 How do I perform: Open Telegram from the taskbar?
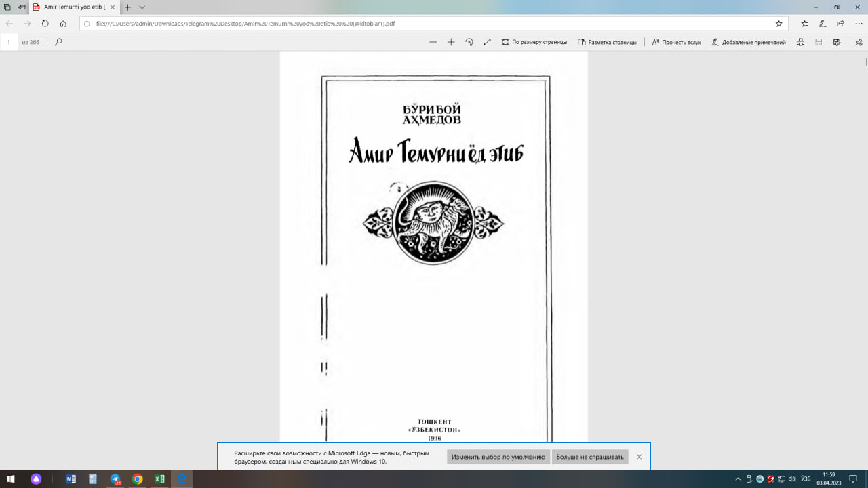(115, 479)
